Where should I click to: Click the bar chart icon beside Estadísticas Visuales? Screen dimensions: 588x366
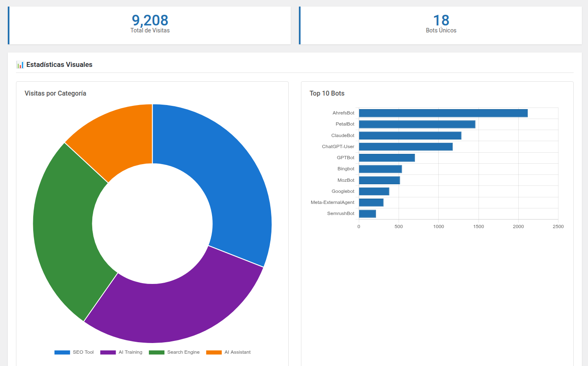[19, 64]
